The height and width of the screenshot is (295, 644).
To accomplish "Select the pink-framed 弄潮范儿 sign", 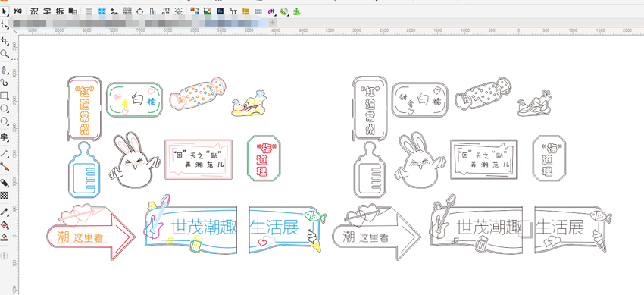I will (x=199, y=159).
